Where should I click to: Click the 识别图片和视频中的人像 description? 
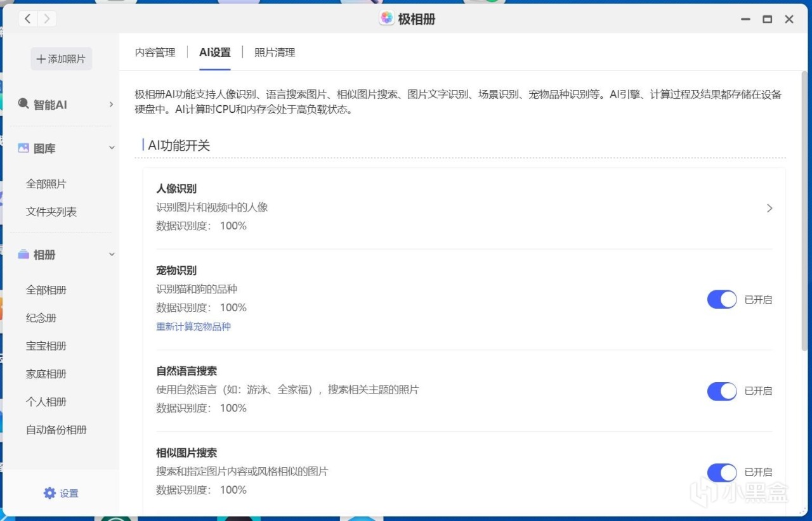click(212, 207)
